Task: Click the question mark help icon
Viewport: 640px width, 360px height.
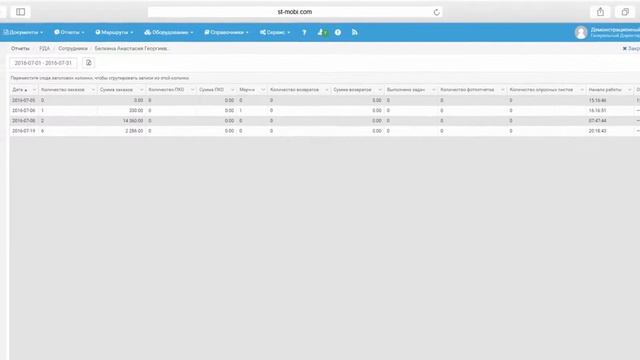Action: (304, 32)
